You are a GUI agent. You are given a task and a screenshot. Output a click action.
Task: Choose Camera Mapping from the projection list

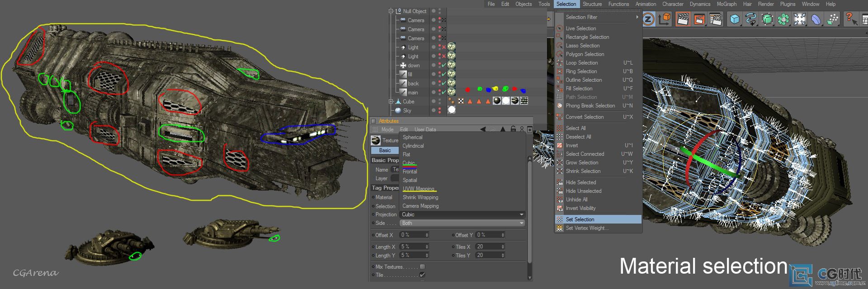tap(420, 206)
